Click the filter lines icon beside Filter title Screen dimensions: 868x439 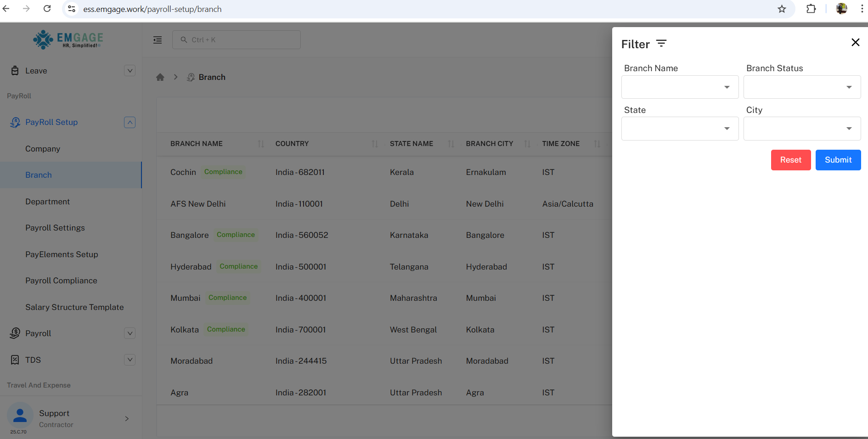click(x=661, y=44)
